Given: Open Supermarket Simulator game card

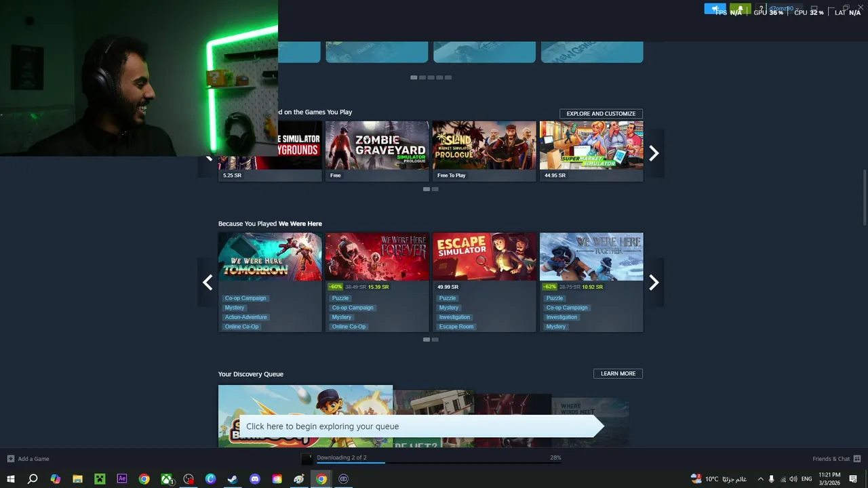Looking at the screenshot, I should (x=591, y=151).
